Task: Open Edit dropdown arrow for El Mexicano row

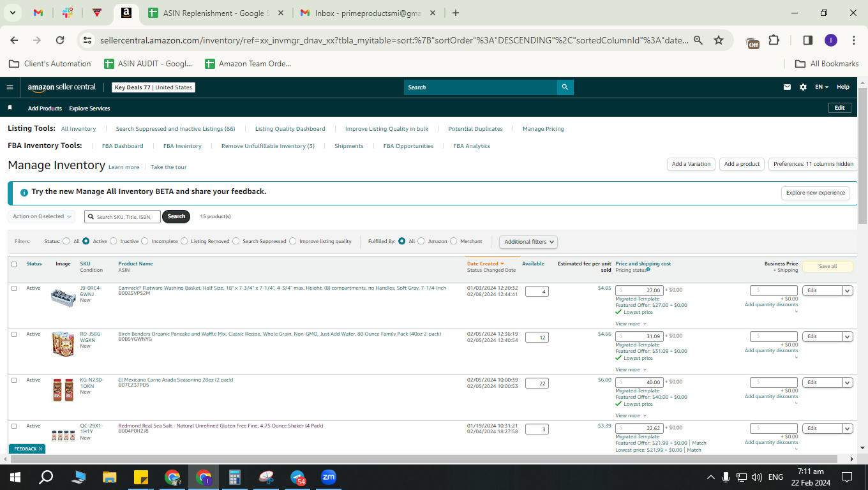Action: click(x=848, y=383)
